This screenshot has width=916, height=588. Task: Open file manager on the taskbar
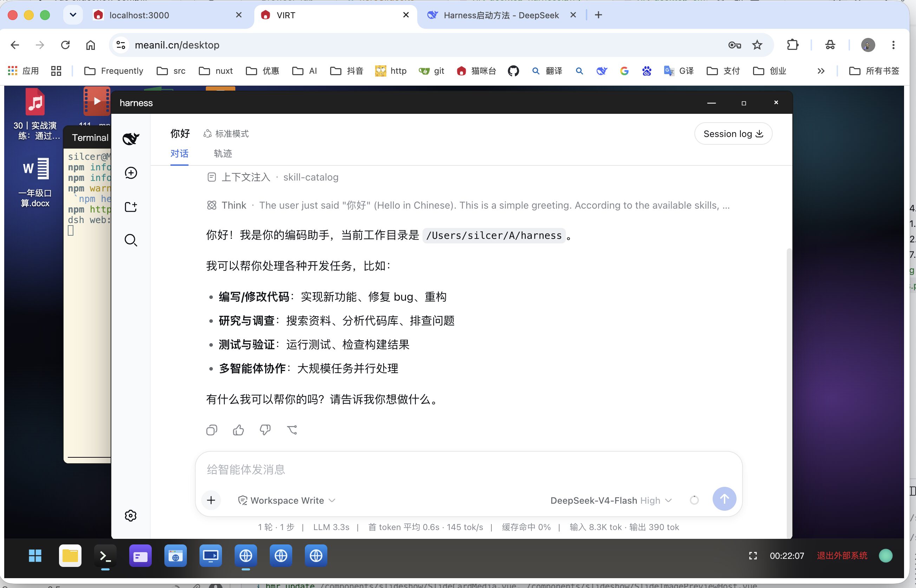(70, 556)
